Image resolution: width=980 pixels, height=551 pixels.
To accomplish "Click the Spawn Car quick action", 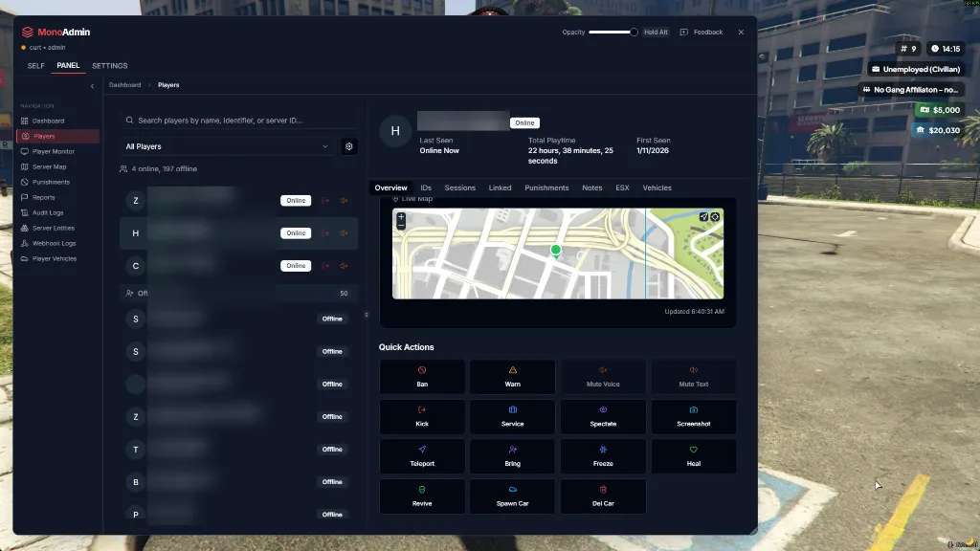I will click(512, 496).
